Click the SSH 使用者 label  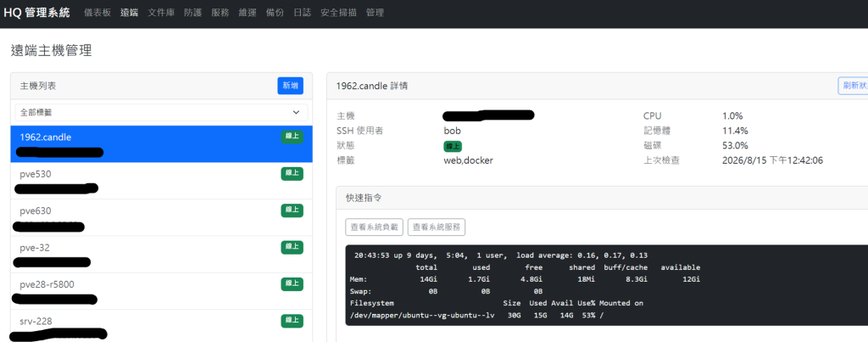[x=359, y=131]
